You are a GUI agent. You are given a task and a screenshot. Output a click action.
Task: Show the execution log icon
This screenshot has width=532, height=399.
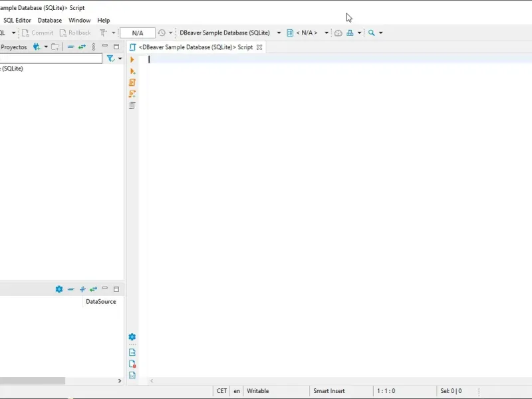(132, 364)
